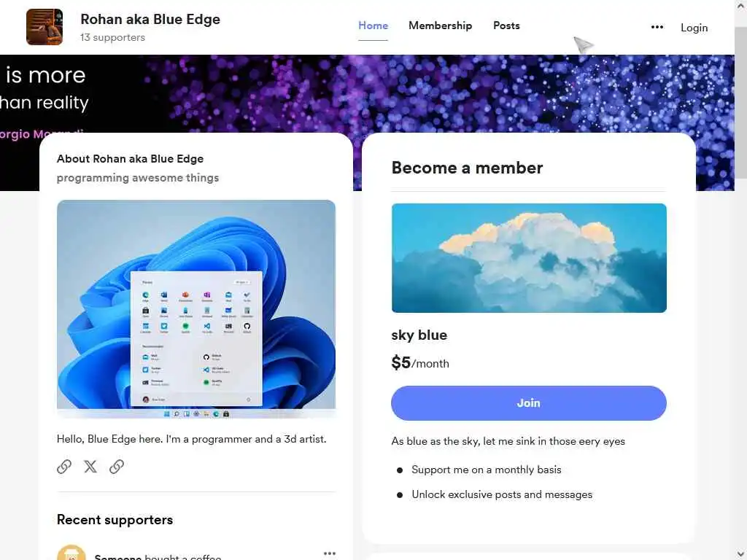Open the Rohan aka Blue Edge page title

tap(150, 19)
